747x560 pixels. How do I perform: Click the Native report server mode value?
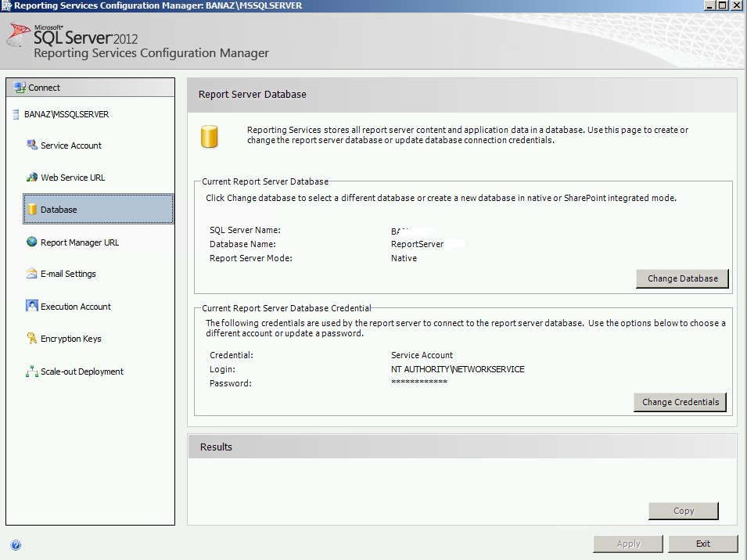[404, 258]
